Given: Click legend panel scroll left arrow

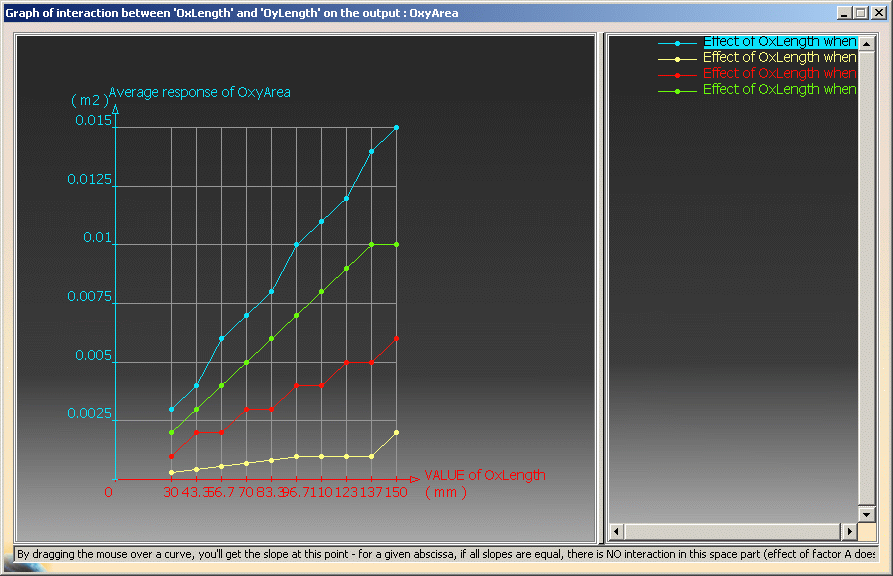Looking at the screenshot, I should pos(616,531).
